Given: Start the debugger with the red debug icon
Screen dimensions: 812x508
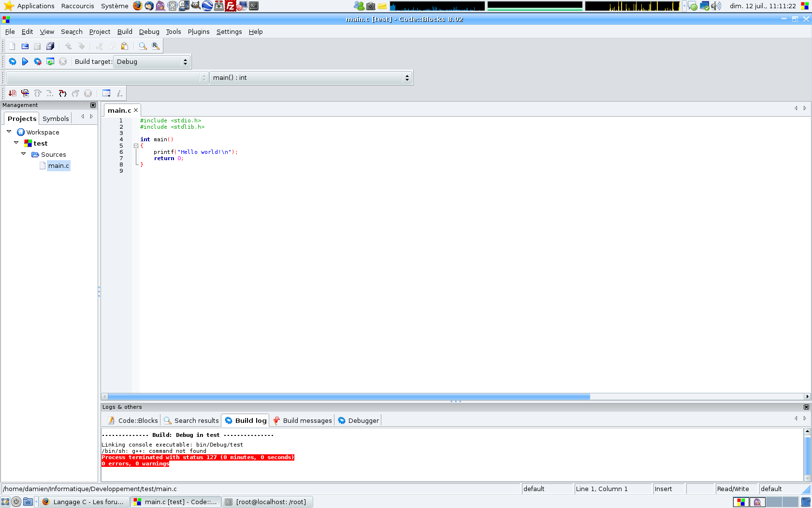Looking at the screenshot, I should [12, 93].
